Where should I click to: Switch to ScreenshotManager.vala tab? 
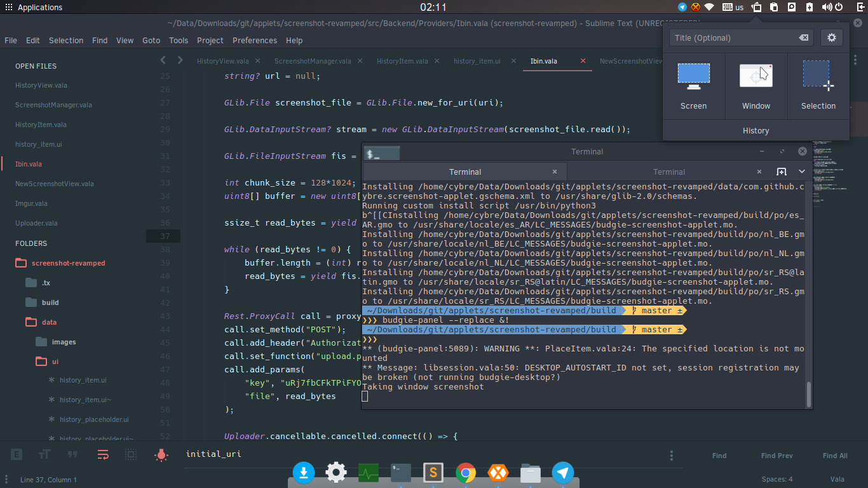click(x=313, y=61)
